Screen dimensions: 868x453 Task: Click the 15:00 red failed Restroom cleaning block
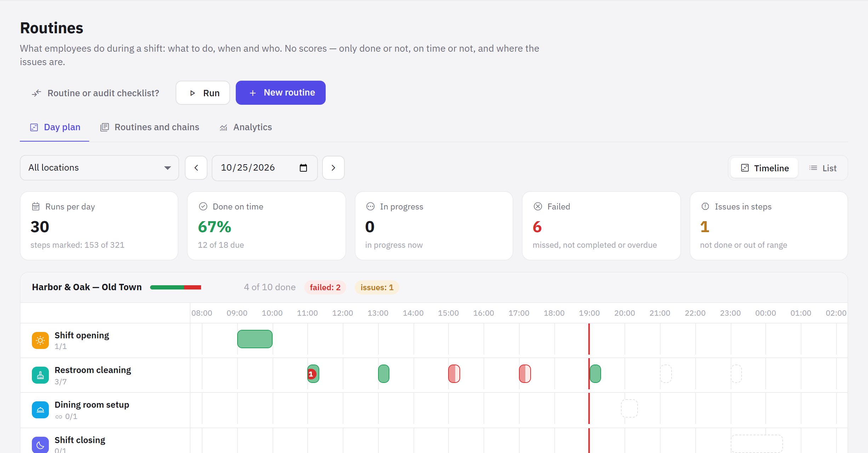454,374
